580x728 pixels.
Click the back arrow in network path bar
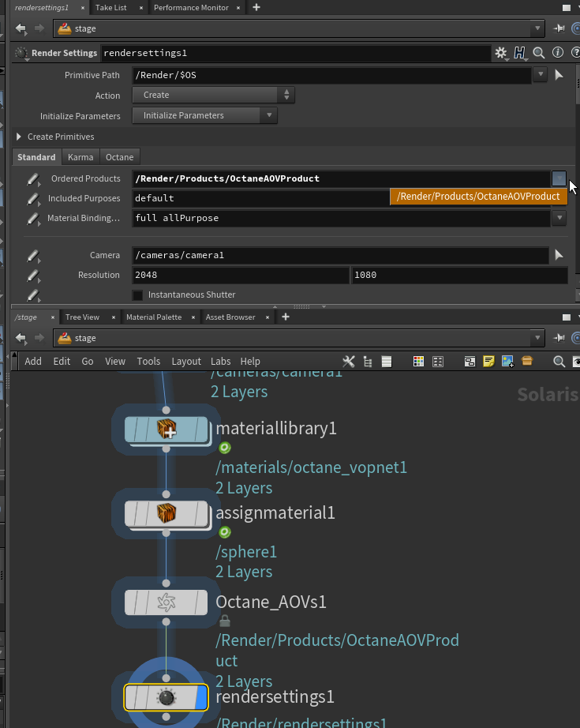click(x=21, y=338)
